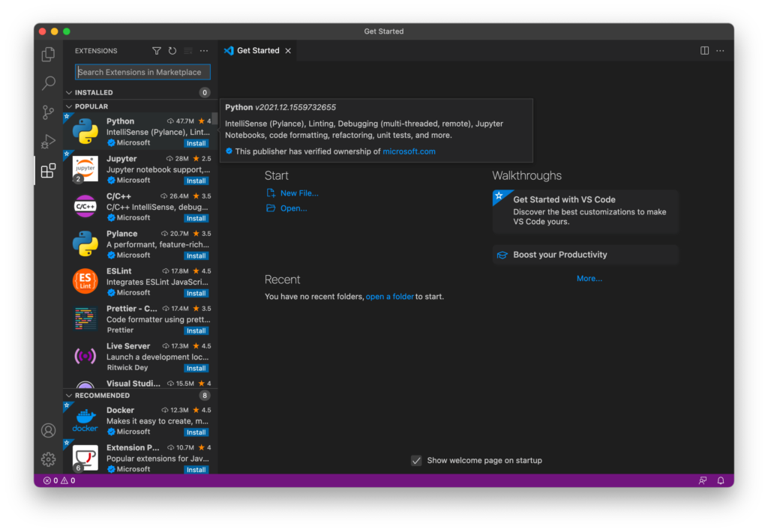The width and height of the screenshot is (768, 532).
Task: Uncheck Show welcome page on startup
Action: click(x=416, y=460)
